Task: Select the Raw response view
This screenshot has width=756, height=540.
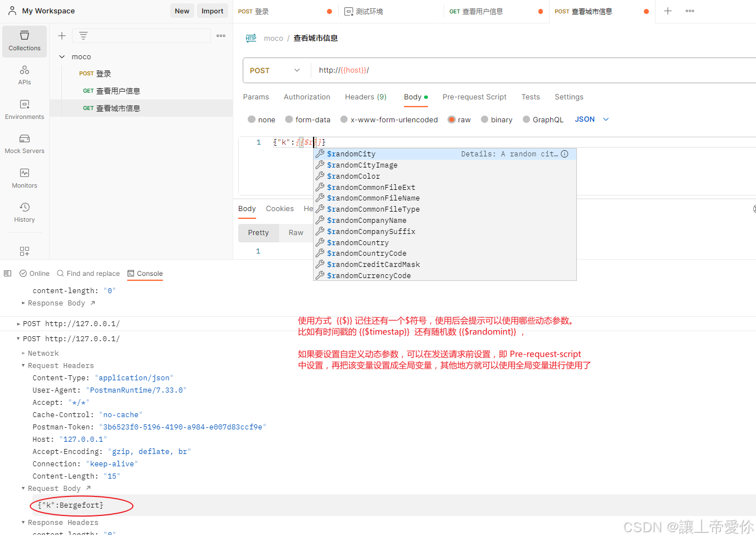Action: pyautogui.click(x=296, y=233)
